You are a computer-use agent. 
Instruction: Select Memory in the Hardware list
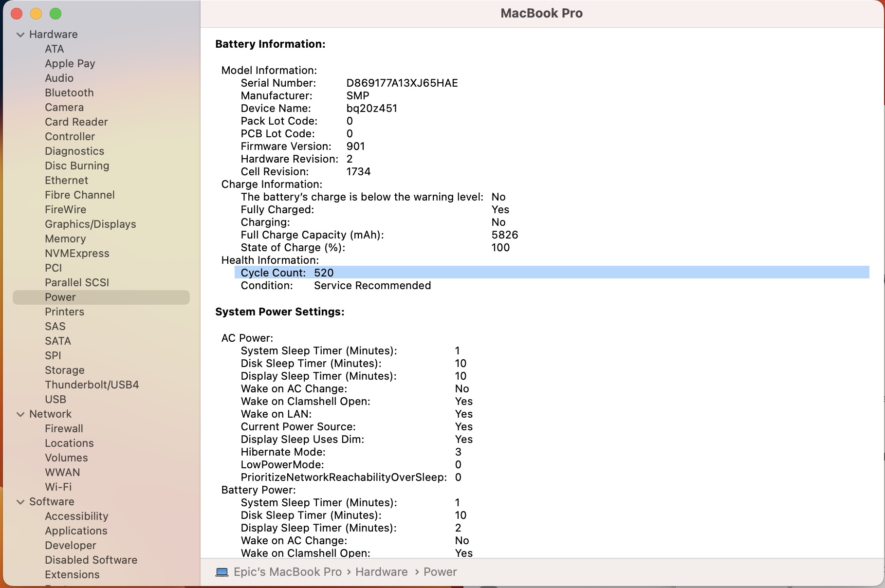(65, 239)
